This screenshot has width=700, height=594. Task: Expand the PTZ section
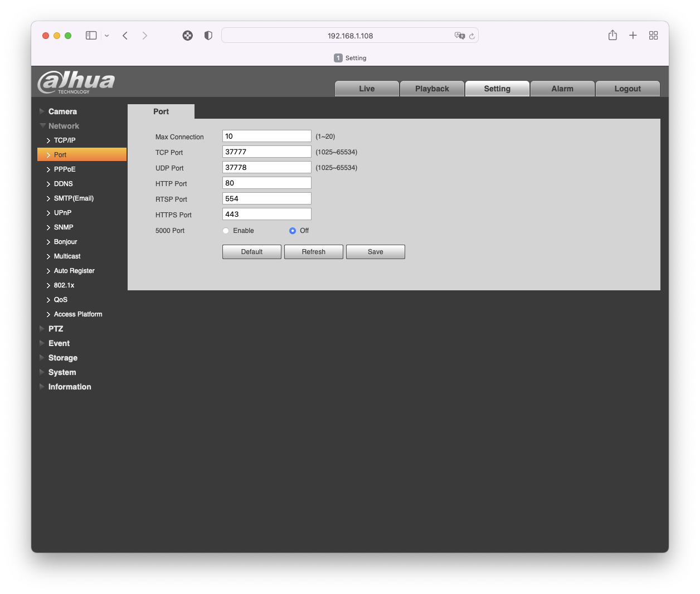[x=56, y=329]
